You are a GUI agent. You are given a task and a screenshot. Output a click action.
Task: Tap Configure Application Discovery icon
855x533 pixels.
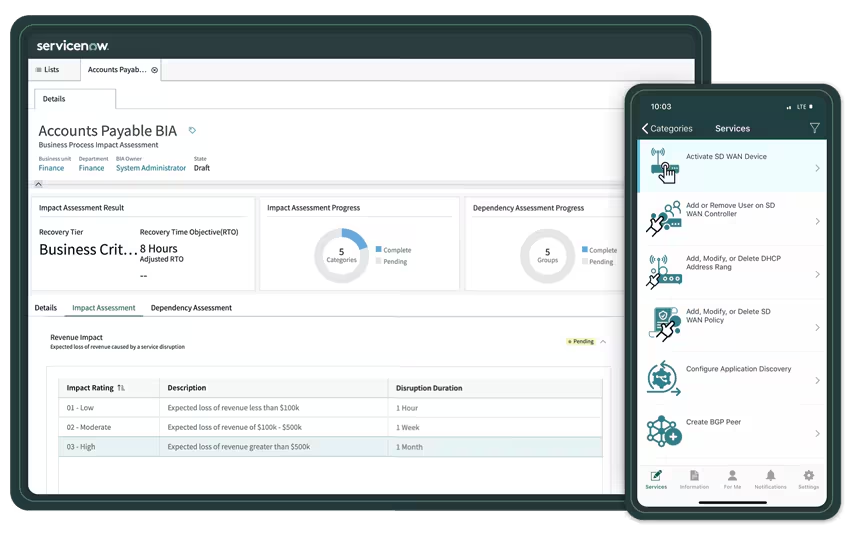click(664, 378)
